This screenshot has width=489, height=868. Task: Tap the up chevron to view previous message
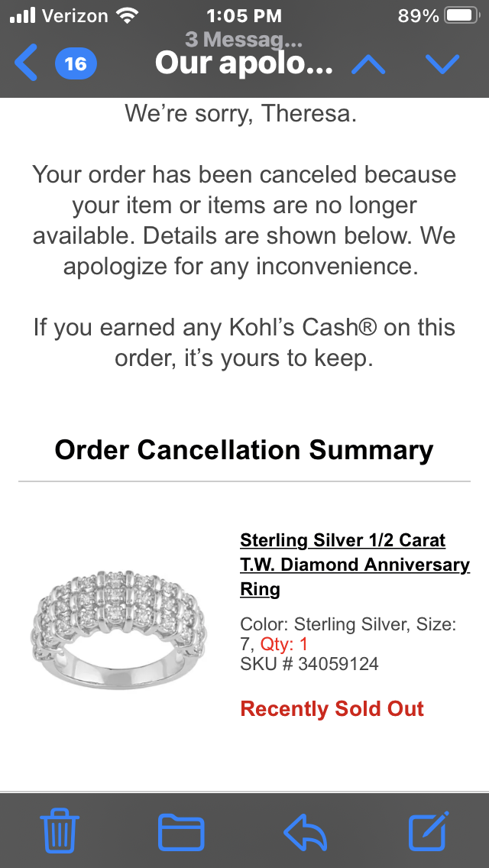(368, 64)
